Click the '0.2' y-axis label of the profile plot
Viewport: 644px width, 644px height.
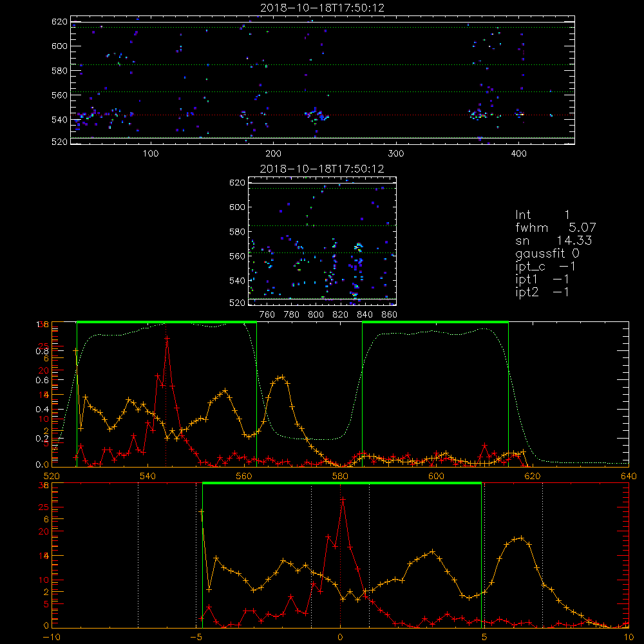pos(42,438)
